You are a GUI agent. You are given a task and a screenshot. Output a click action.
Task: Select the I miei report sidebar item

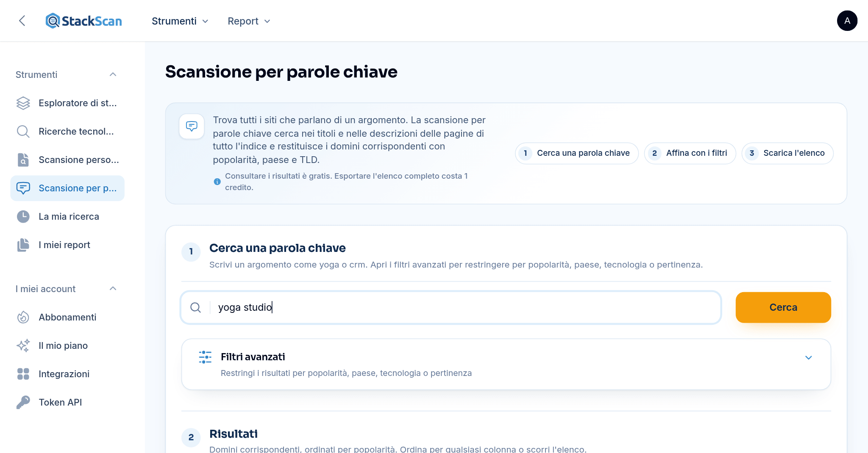tap(67, 245)
